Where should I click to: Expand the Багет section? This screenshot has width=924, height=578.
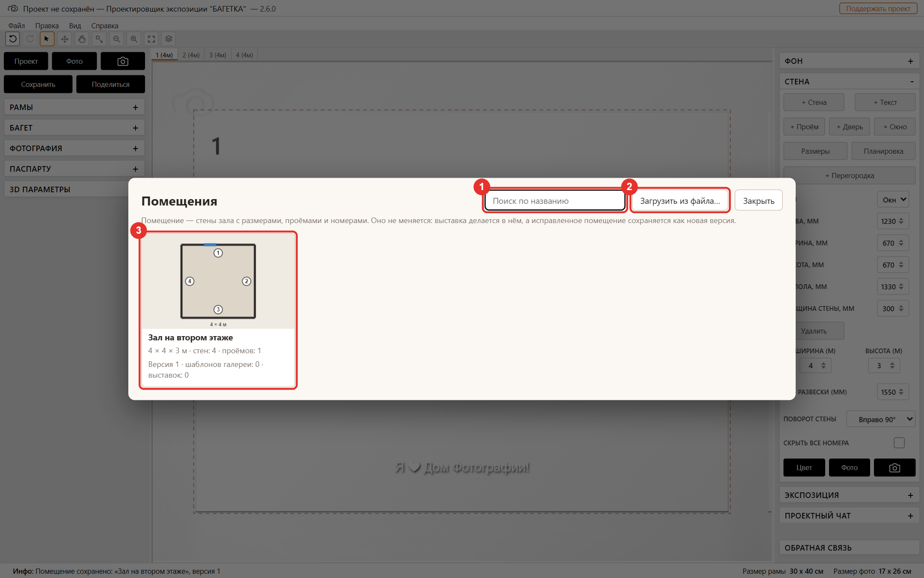74,128
